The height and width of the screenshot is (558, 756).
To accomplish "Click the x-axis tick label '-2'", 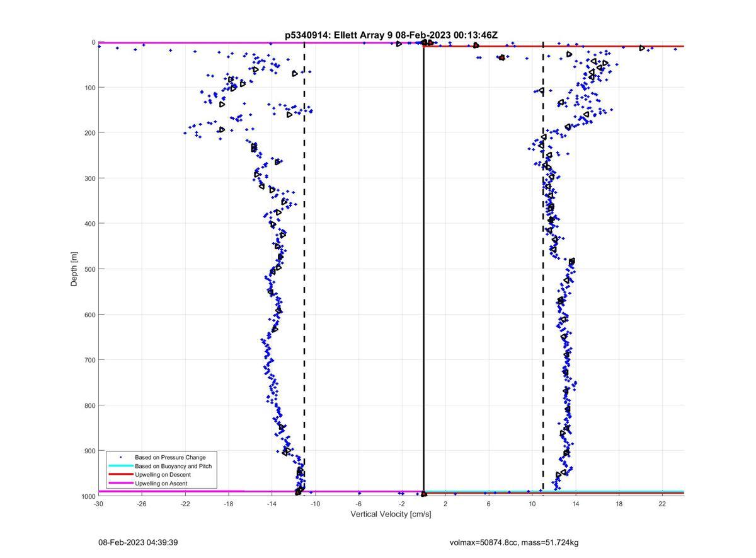I will click(x=402, y=504).
